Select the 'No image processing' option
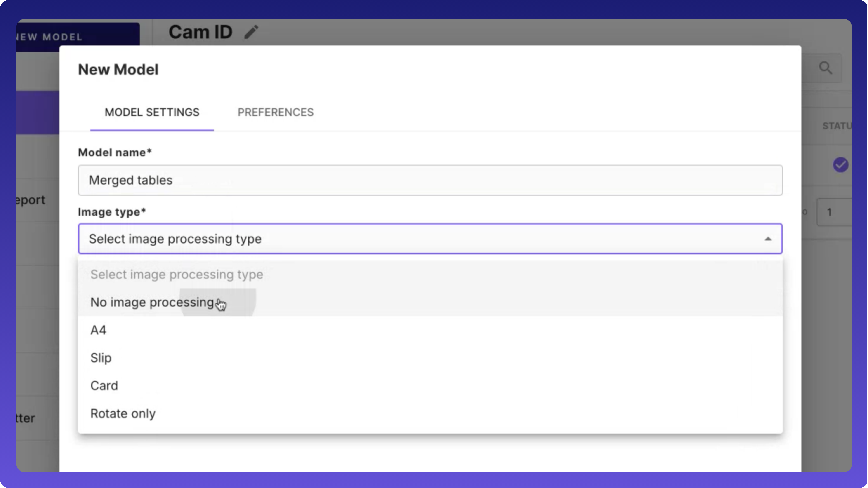 [152, 303]
